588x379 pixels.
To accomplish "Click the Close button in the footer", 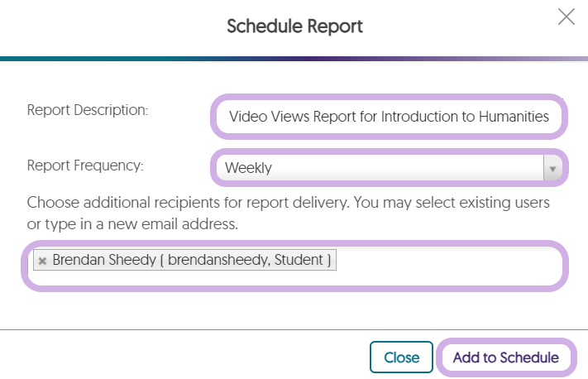I will tap(401, 357).
